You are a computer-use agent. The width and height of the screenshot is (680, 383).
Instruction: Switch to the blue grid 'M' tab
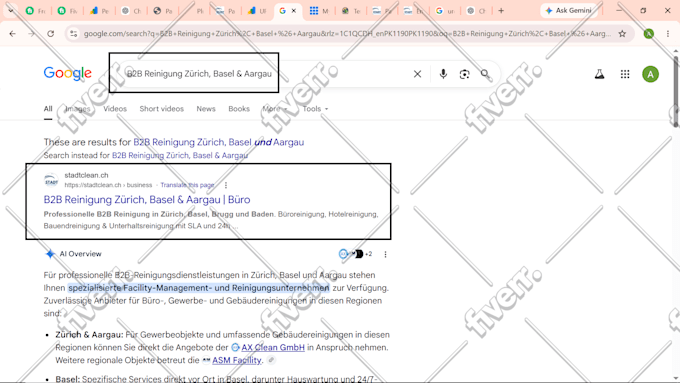click(x=319, y=11)
